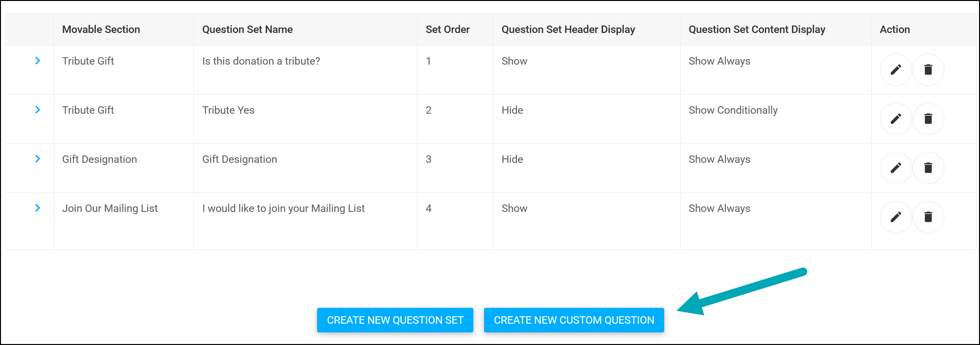The width and height of the screenshot is (980, 345).
Task: Trash the Gift Designation question set
Action: (928, 168)
